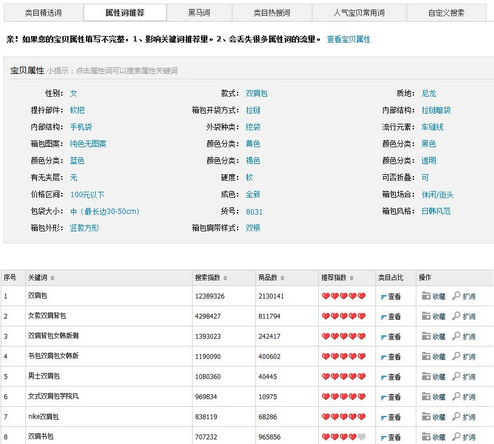Sort by 推荐指数 column arrow
This screenshot has height=444, width=494.
(x=352, y=278)
